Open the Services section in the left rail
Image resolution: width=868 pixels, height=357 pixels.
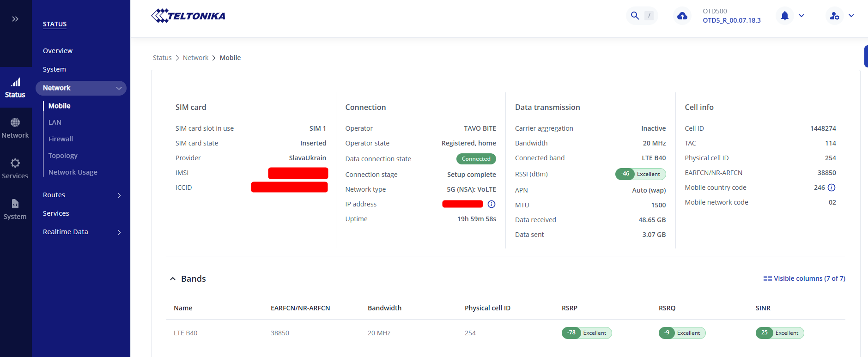pos(15,169)
